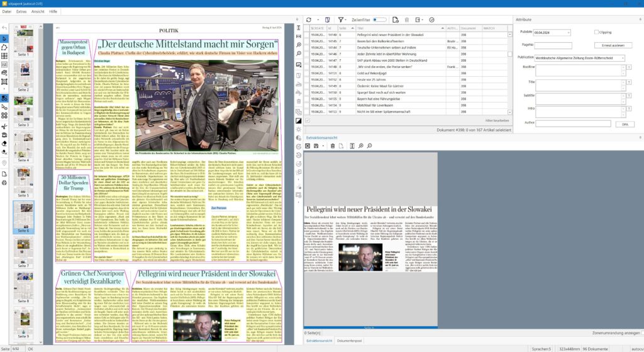Screen dimensions: 644x352
Task: Click the trash icon in Extraktionsansicht toolbar
Action: (332, 146)
